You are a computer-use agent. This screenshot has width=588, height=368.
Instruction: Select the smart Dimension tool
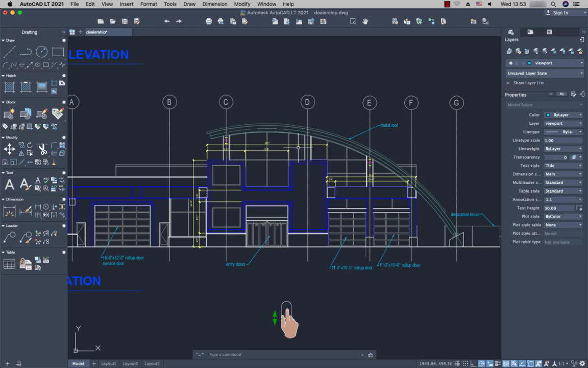(x=9, y=211)
